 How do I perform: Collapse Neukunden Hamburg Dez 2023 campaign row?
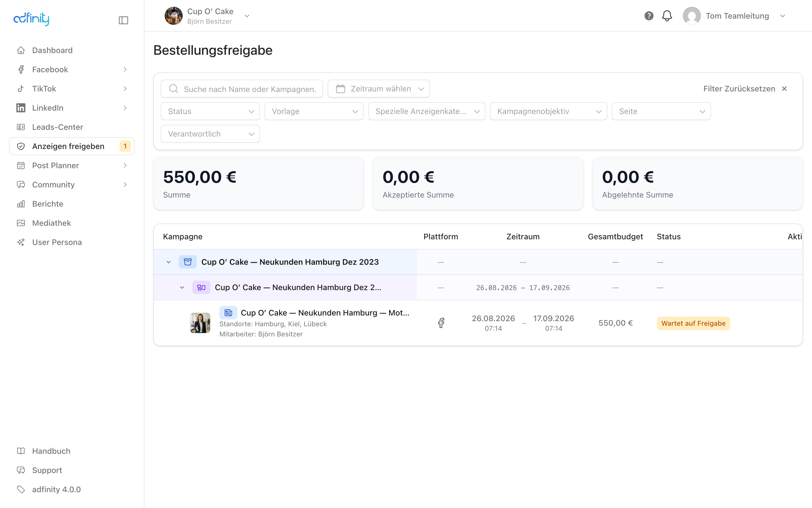pyautogui.click(x=168, y=262)
